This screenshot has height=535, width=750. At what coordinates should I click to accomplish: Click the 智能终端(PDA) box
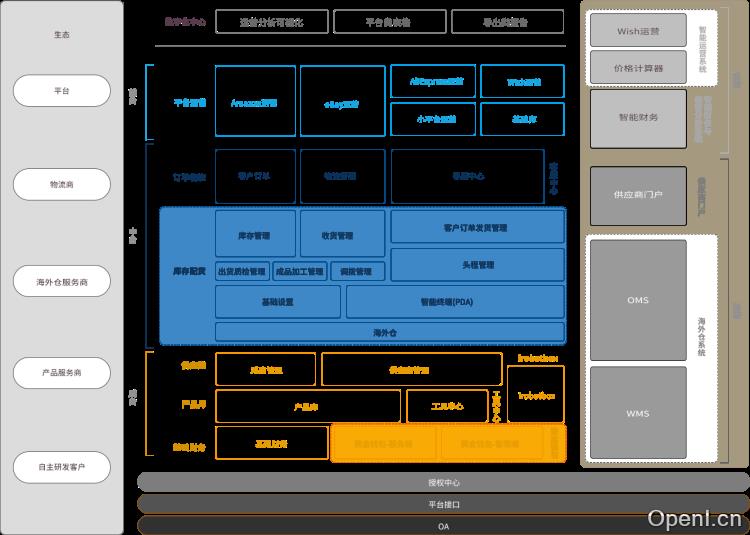click(x=454, y=302)
